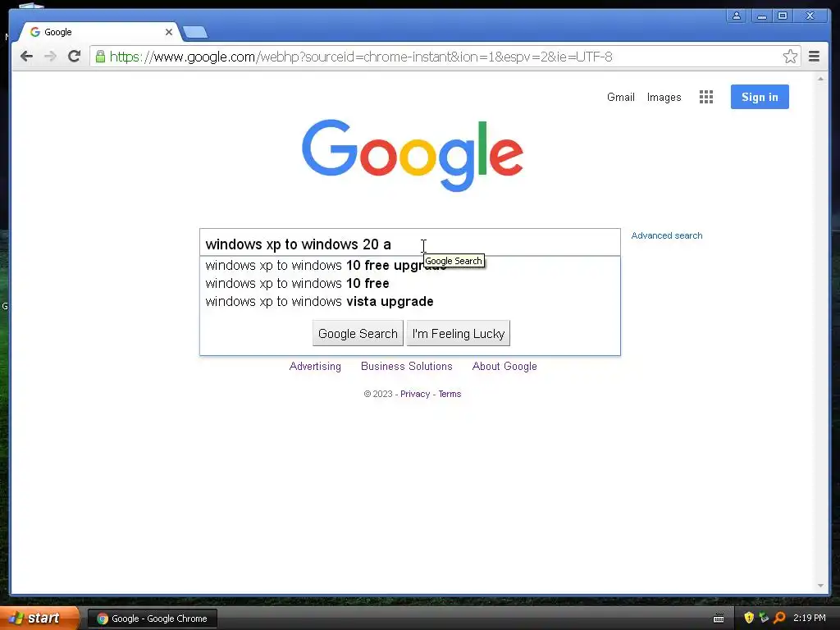Viewport: 840px width, 630px height.
Task: Select Google Chrome taskbar button
Action: tap(152, 619)
